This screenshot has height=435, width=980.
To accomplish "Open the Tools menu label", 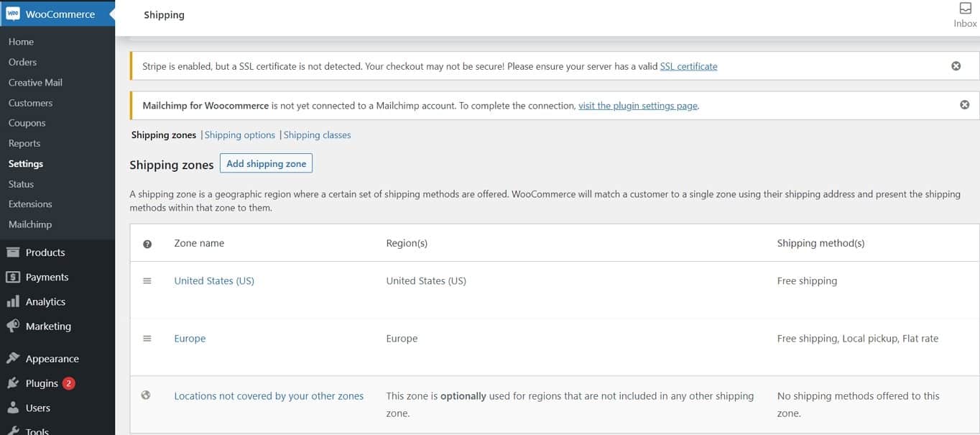I will tap(37, 431).
